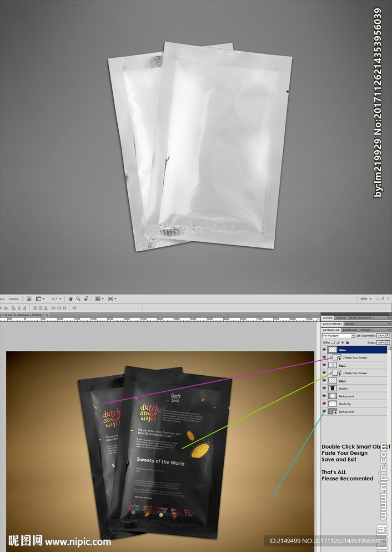Click the Dolgu 100% value field
This screenshot has width=392, height=552.
(x=381, y=342)
